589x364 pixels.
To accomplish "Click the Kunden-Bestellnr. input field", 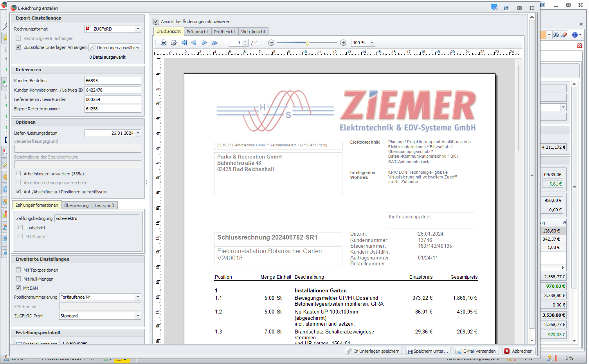I will [113, 81].
